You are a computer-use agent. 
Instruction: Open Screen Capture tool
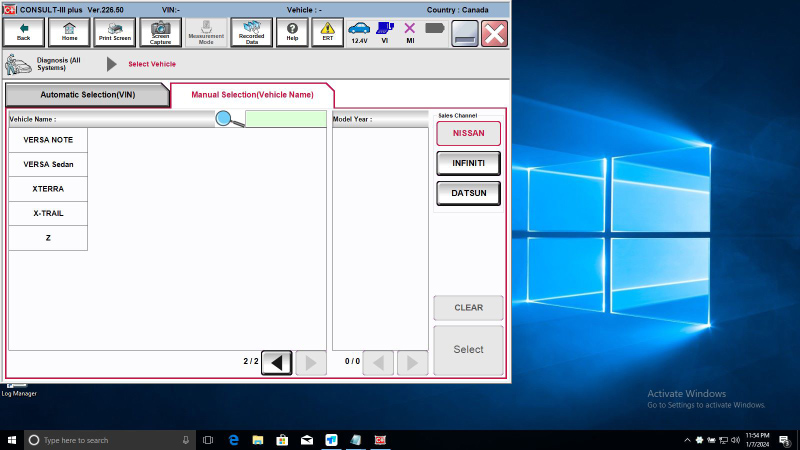(x=160, y=33)
